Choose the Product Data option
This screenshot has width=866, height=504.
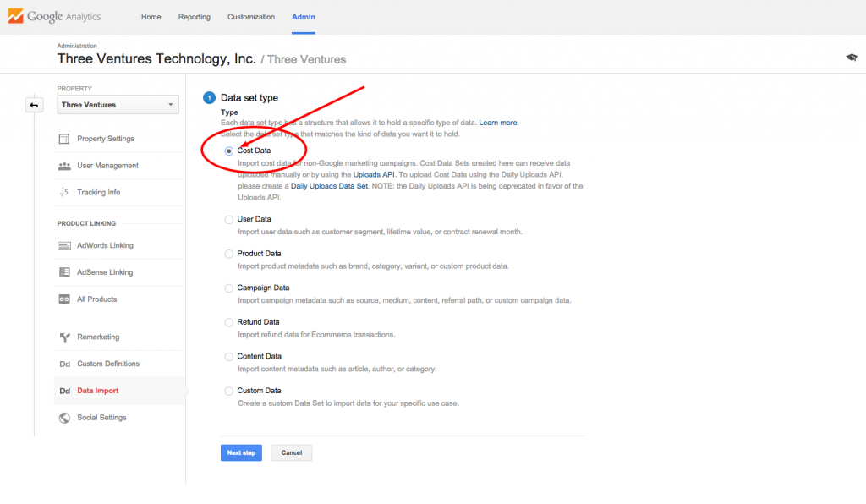[x=228, y=254]
